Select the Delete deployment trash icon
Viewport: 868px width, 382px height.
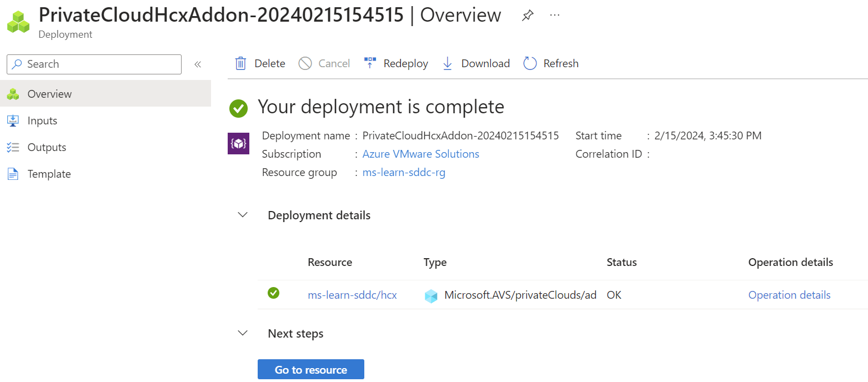pos(240,63)
